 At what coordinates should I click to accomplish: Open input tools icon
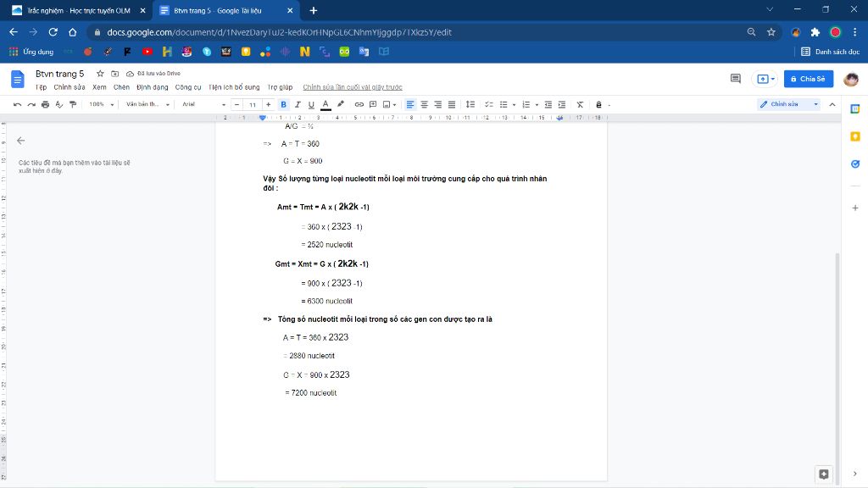click(x=598, y=104)
